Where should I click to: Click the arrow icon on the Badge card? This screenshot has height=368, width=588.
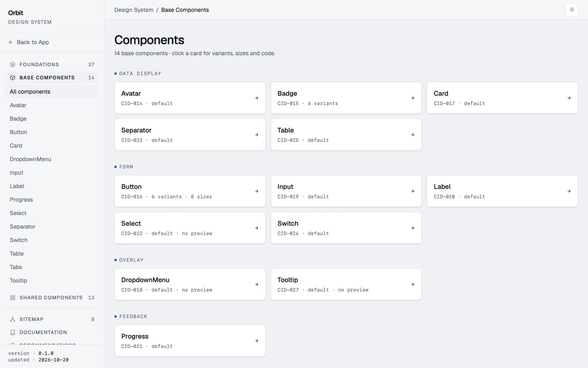click(413, 98)
